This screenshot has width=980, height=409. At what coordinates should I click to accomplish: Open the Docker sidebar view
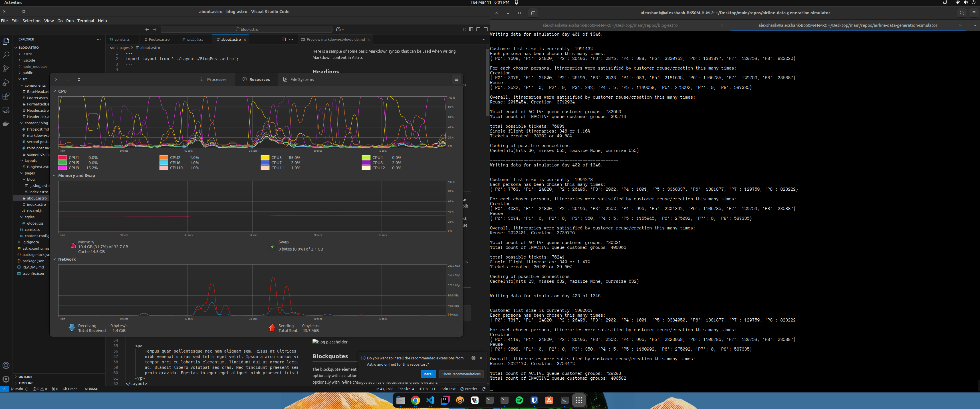click(x=6, y=123)
